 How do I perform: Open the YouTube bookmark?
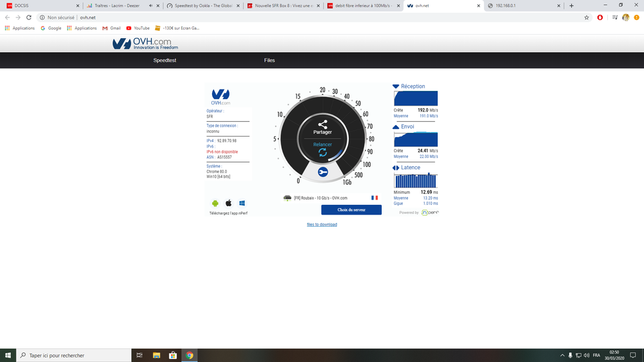tap(138, 28)
